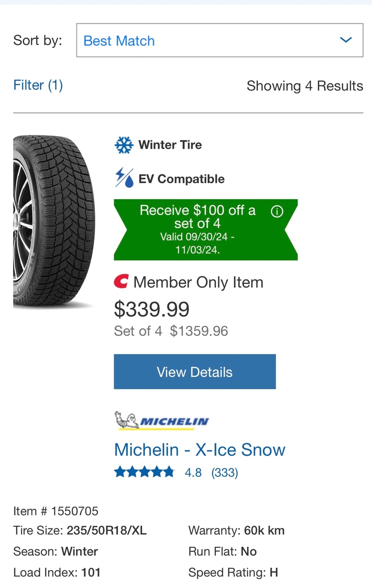Click the five-star rating icons
This screenshot has width=372, height=588.
click(x=145, y=472)
